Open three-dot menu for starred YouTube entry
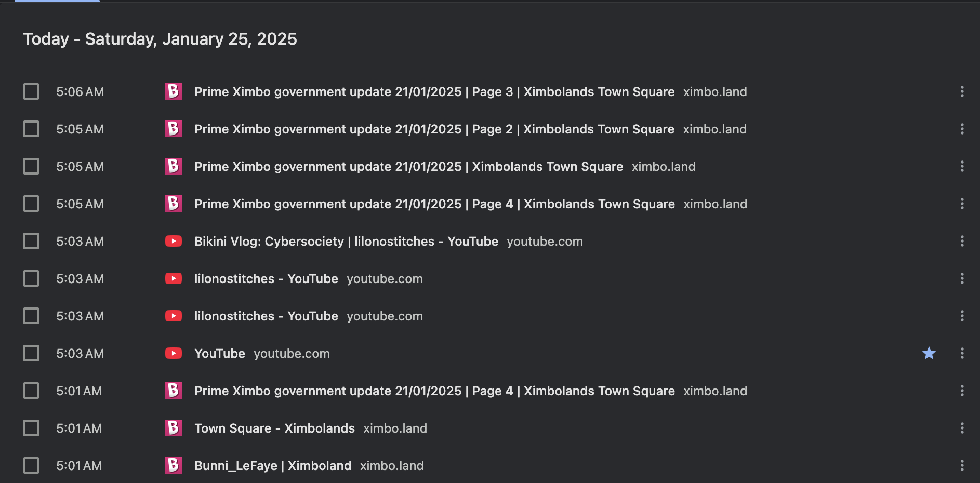Viewport: 980px width, 483px height. point(962,353)
